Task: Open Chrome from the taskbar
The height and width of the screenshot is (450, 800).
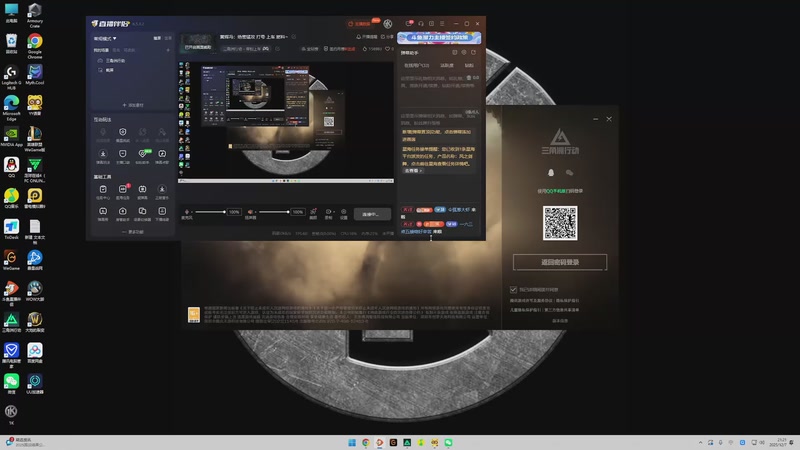Action: point(366,442)
